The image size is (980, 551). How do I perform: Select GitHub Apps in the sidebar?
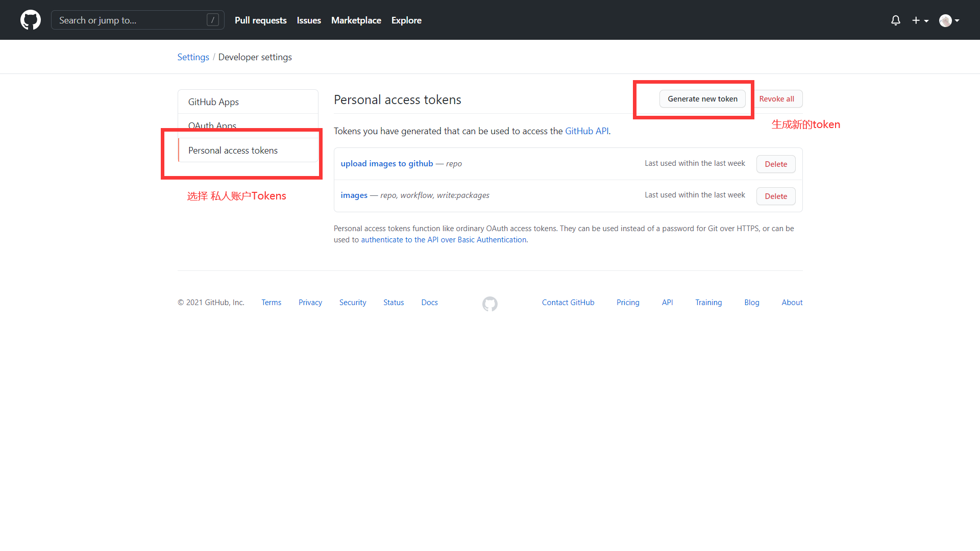[248, 102]
